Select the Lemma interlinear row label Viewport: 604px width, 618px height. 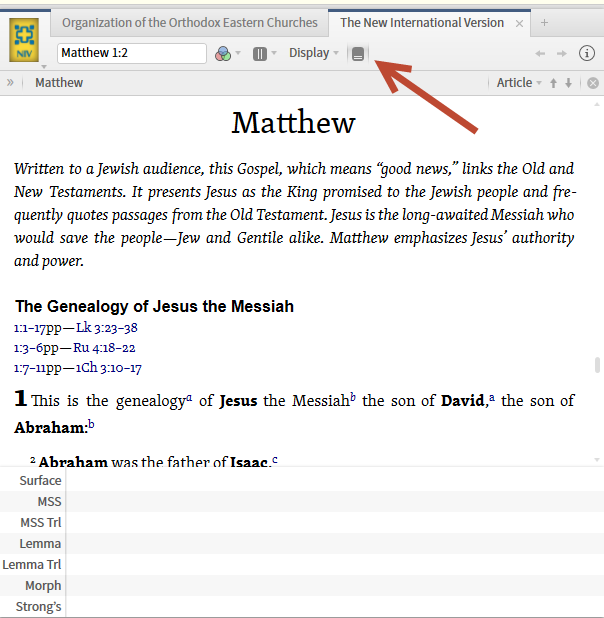pos(40,544)
